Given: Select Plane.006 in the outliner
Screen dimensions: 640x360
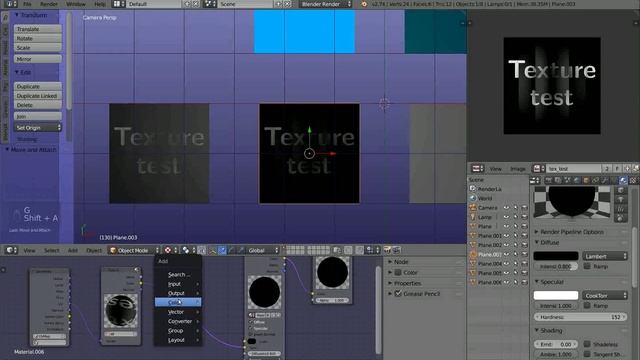Looking at the screenshot, I should click(490, 282).
